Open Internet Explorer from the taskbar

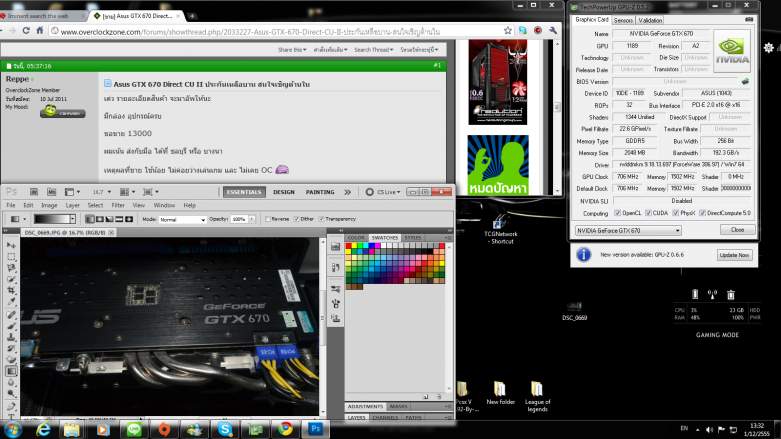[43, 429]
